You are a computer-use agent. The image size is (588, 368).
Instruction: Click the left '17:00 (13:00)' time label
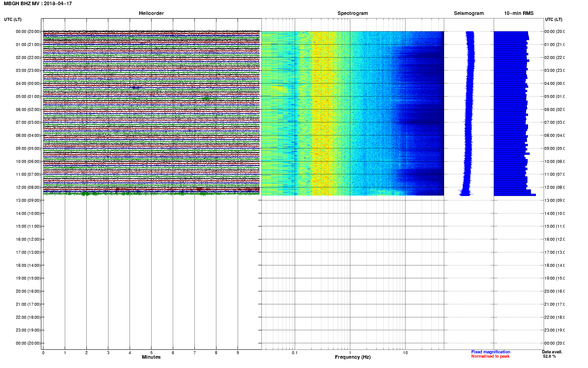(x=28, y=252)
